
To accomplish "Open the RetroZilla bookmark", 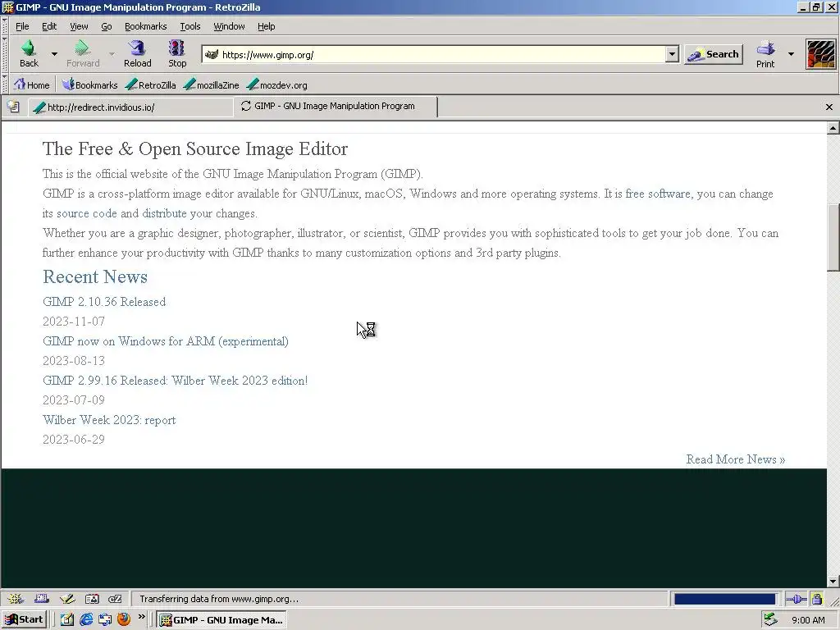I will click(151, 84).
